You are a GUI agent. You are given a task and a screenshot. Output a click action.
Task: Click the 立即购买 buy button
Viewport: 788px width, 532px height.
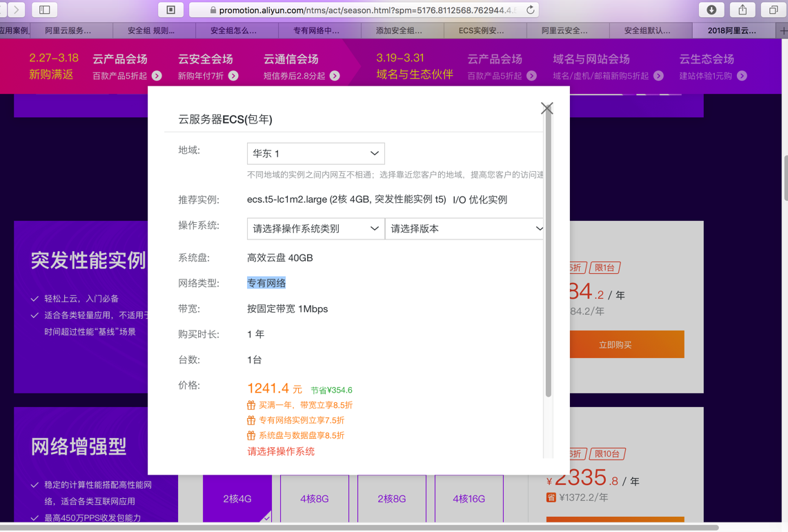coord(627,344)
